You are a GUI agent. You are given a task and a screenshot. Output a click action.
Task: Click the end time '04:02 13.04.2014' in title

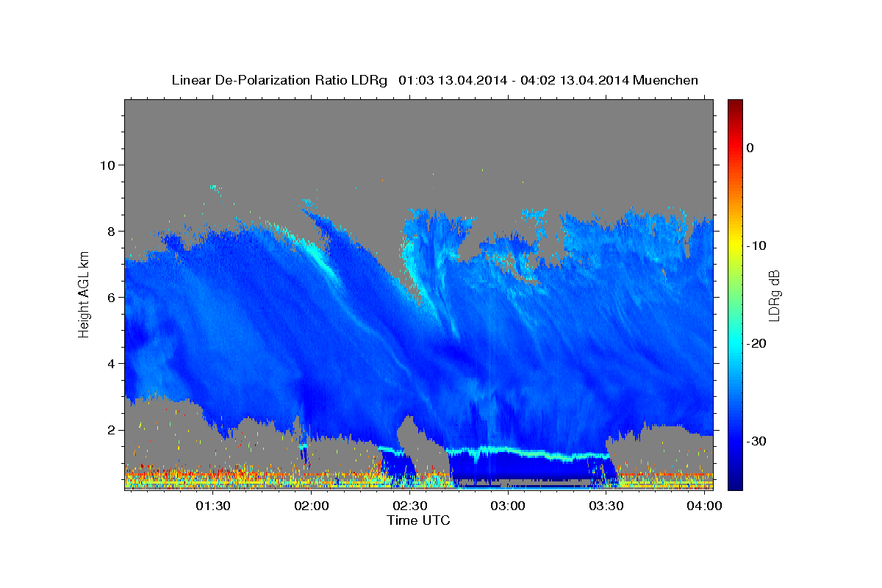pyautogui.click(x=575, y=80)
